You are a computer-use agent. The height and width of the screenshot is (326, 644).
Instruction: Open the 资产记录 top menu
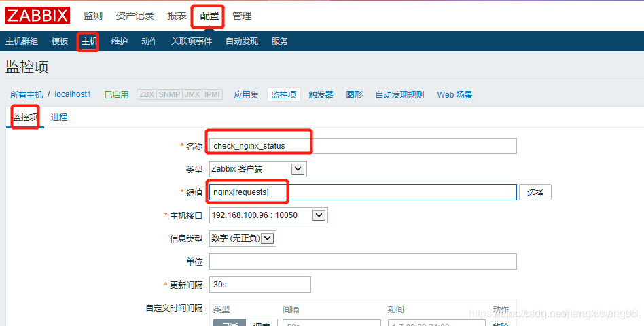[x=135, y=16]
